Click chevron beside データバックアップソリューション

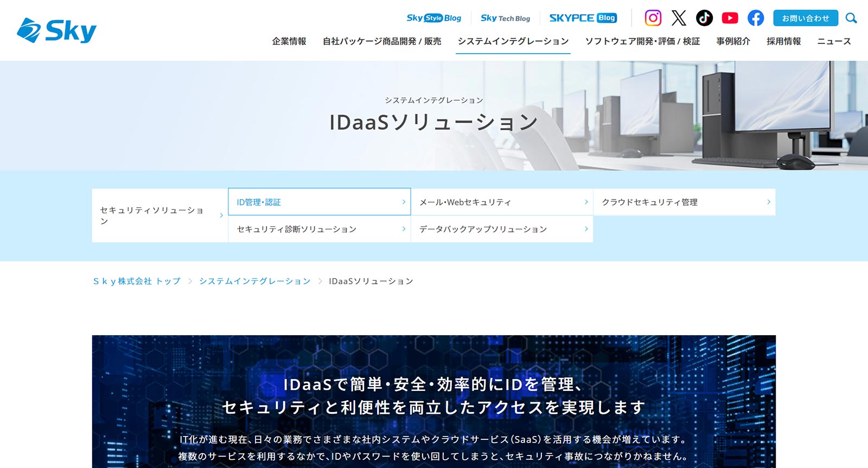tap(586, 229)
